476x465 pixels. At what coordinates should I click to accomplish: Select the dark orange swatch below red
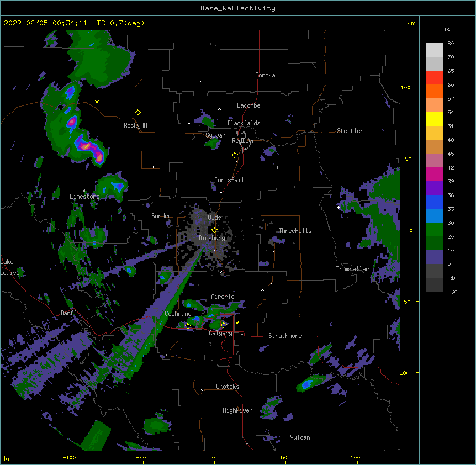[x=434, y=91]
